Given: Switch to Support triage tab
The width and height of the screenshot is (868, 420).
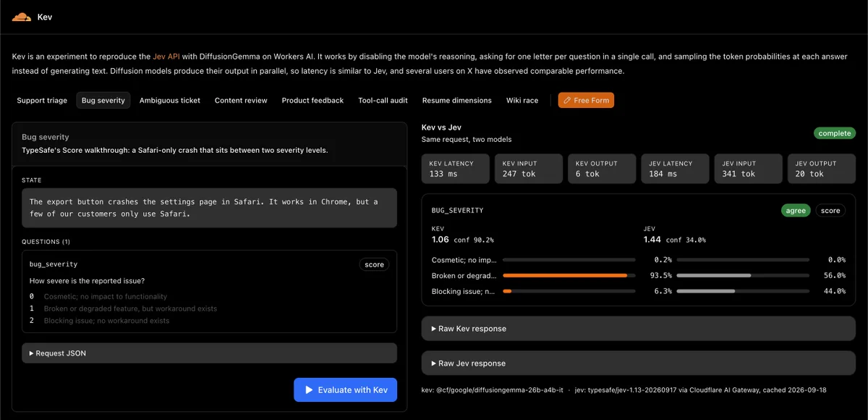Looking at the screenshot, I should point(42,101).
